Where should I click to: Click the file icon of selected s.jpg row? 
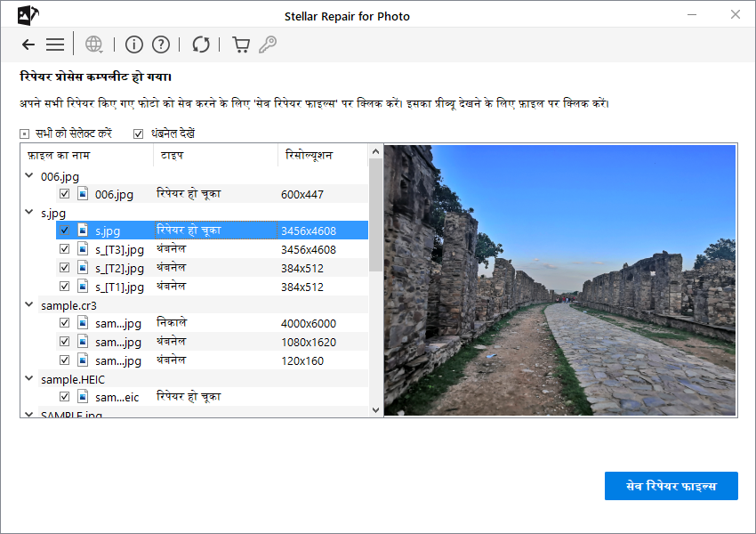tap(83, 231)
